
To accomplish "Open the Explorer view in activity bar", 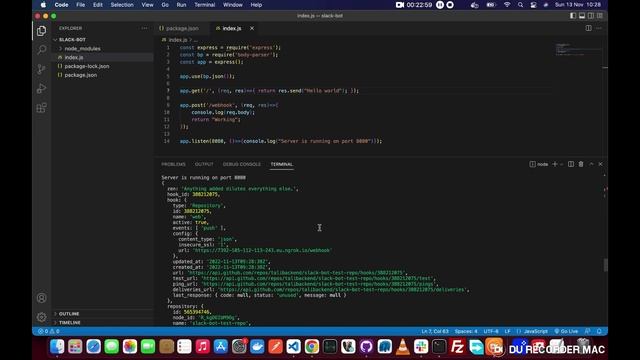I will [41, 31].
